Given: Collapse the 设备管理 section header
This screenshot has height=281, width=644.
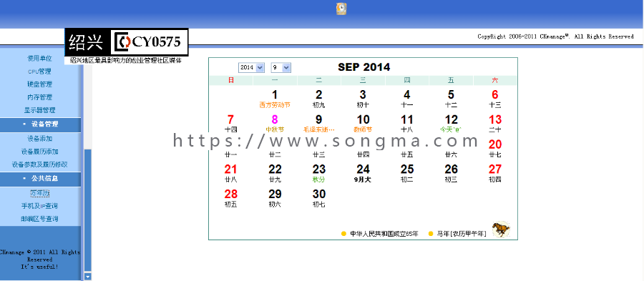Looking at the screenshot, I should [40, 124].
